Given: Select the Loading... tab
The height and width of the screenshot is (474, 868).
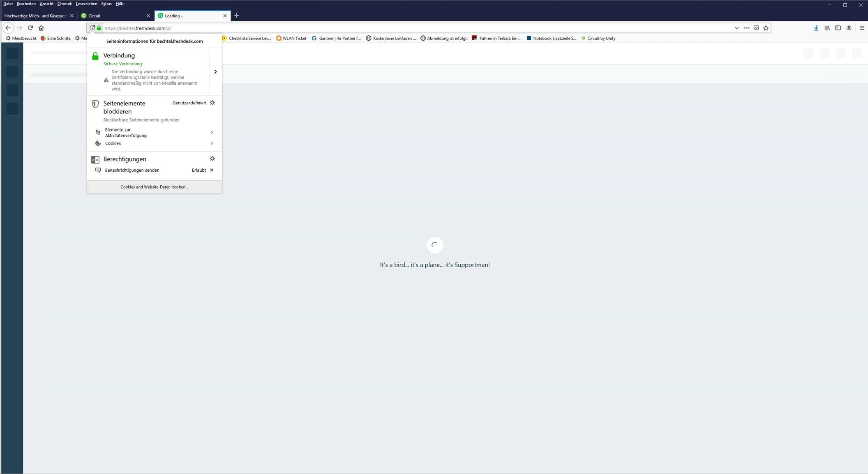Looking at the screenshot, I should coord(192,16).
